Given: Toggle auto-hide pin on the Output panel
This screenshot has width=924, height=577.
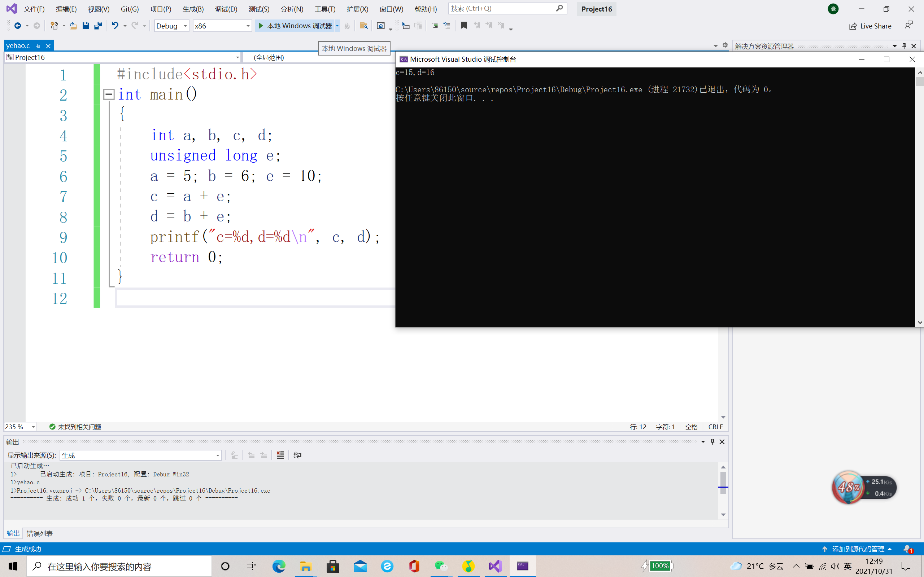Looking at the screenshot, I should (712, 441).
